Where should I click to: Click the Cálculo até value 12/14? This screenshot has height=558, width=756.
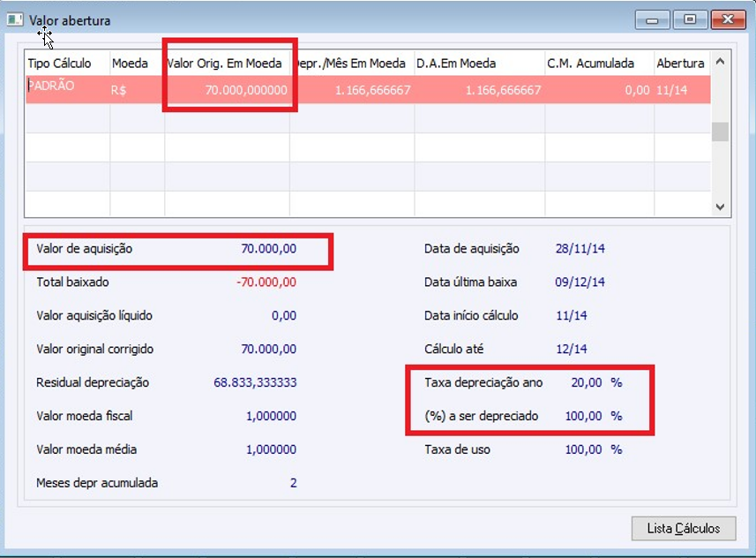pyautogui.click(x=572, y=349)
